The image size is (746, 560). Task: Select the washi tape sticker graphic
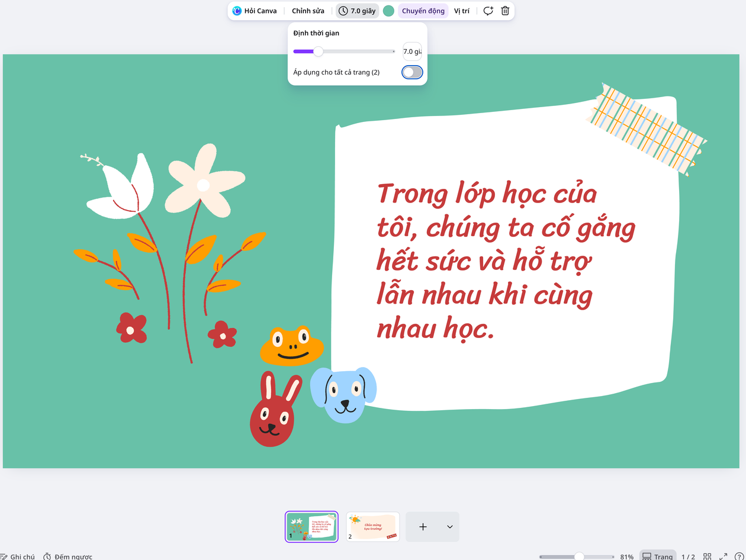646,128
